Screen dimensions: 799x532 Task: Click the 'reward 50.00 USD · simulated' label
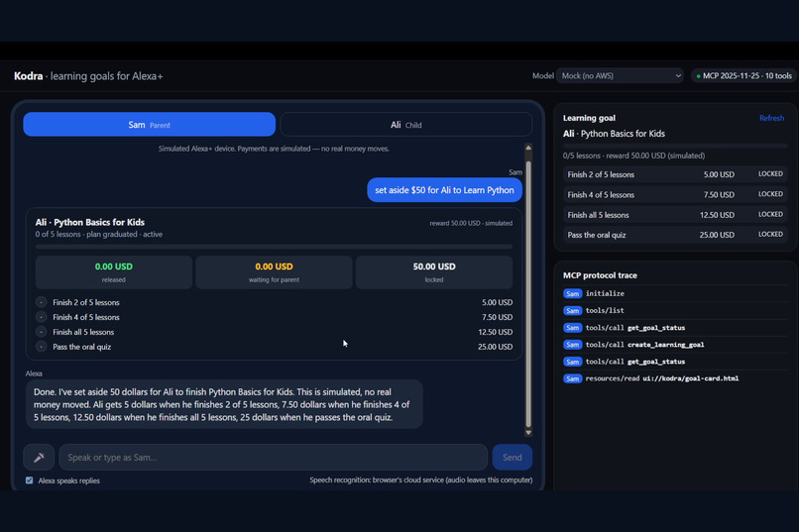click(x=471, y=223)
